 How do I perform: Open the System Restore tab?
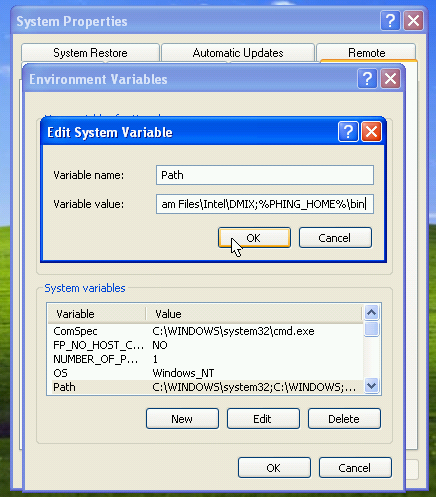(x=90, y=53)
